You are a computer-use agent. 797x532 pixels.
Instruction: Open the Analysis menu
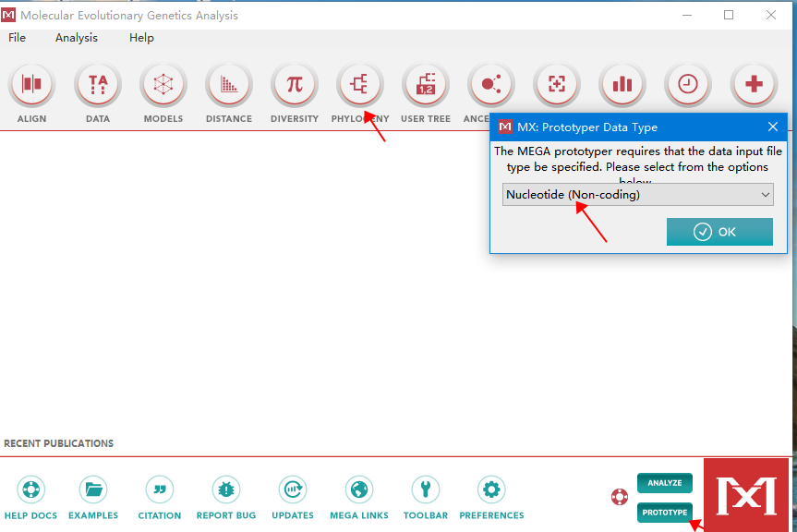(x=77, y=38)
